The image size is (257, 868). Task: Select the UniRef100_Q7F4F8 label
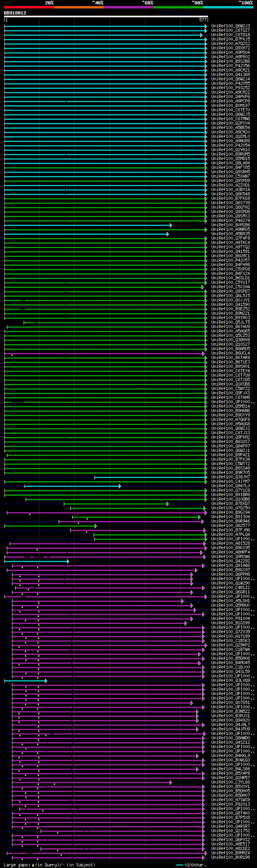pos(230,238)
